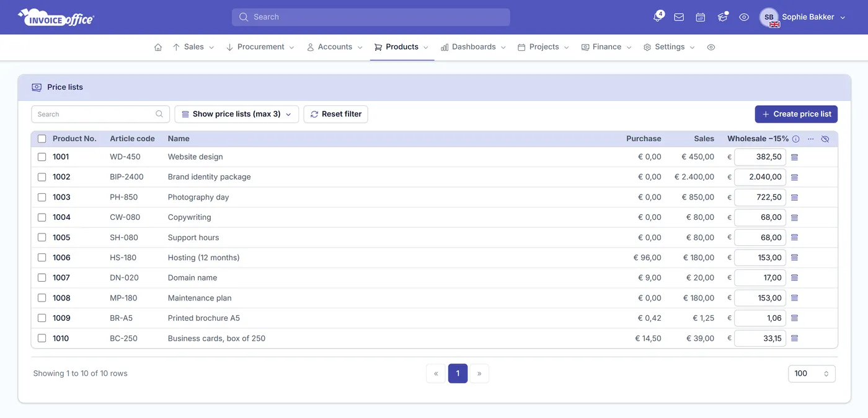Go to the home icon in navigation

pyautogui.click(x=158, y=47)
